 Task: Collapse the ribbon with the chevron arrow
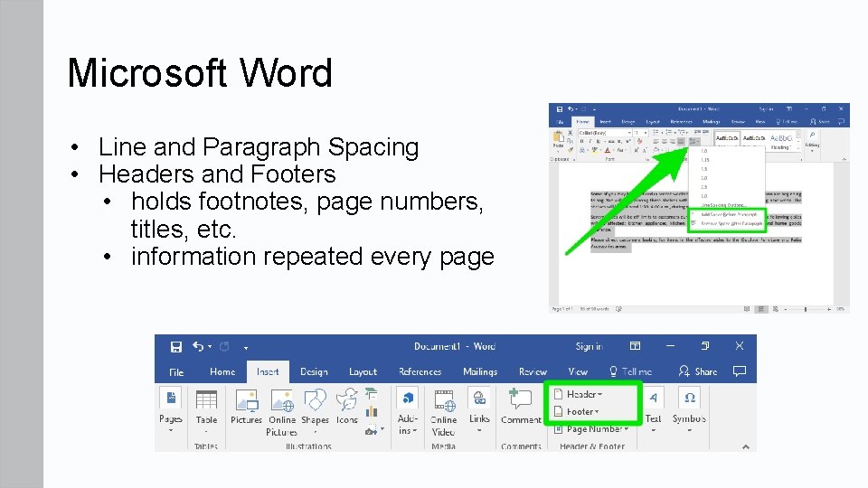point(746,446)
